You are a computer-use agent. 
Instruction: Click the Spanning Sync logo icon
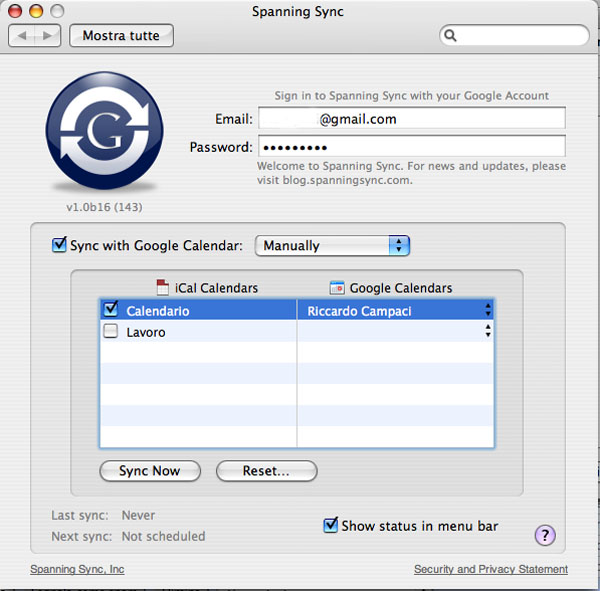tap(104, 131)
